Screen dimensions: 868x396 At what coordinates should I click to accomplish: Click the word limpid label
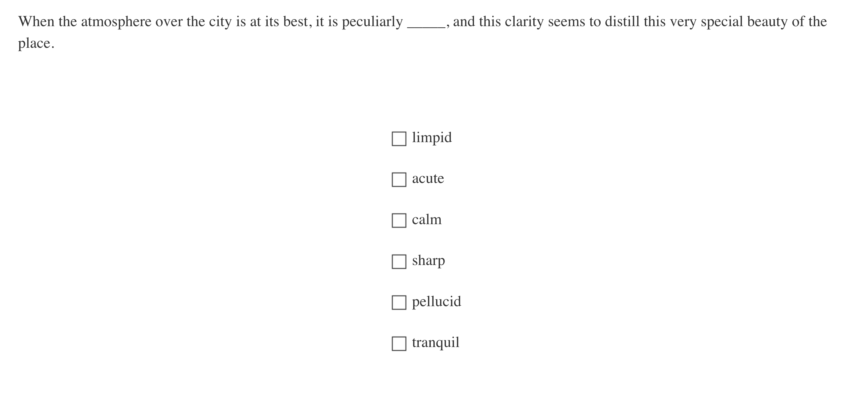[432, 137]
